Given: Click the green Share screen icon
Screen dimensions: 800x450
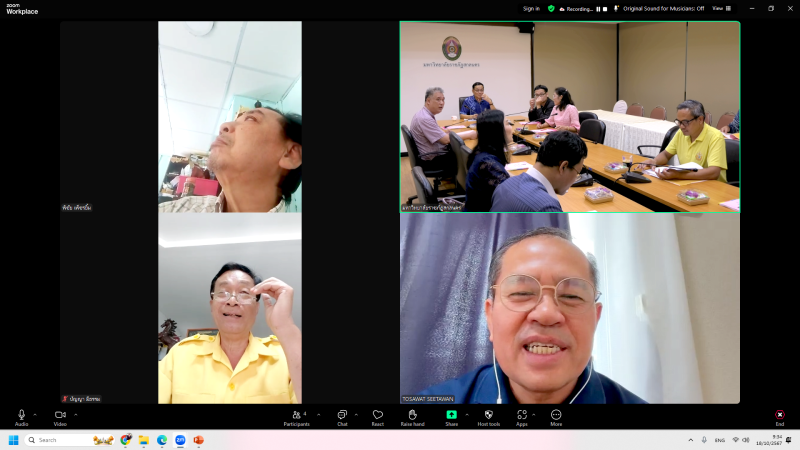Looking at the screenshot, I should [x=451, y=415].
